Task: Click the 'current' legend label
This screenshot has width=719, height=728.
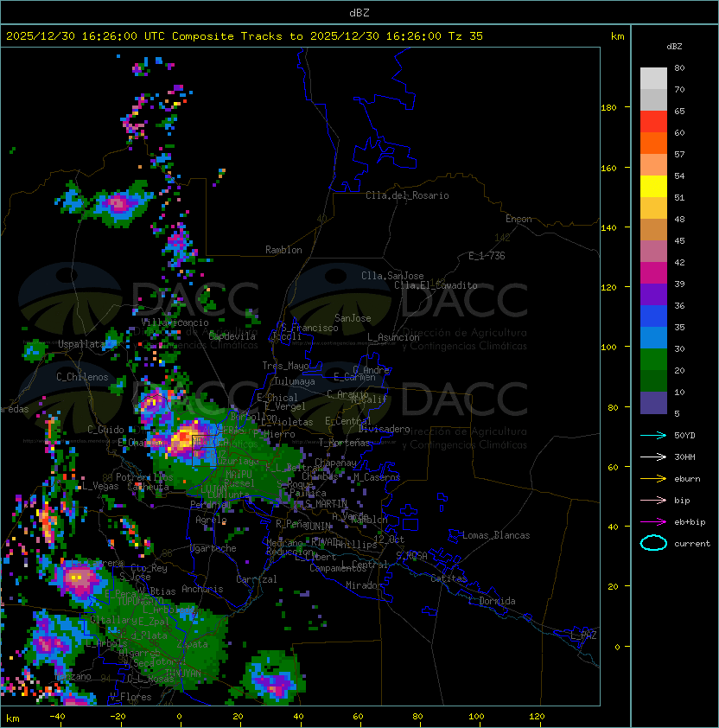Action: pos(692,544)
